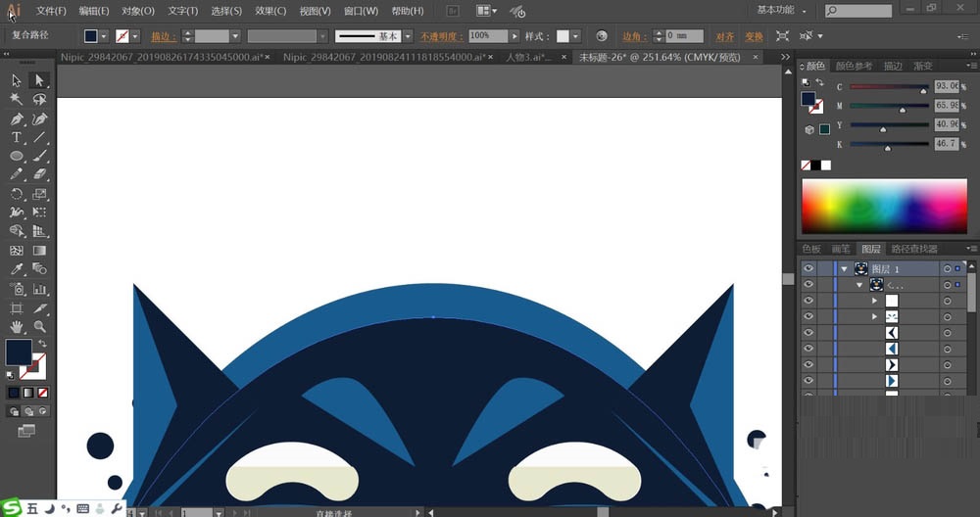Collapse the 图层 1 layer tree

click(x=844, y=268)
